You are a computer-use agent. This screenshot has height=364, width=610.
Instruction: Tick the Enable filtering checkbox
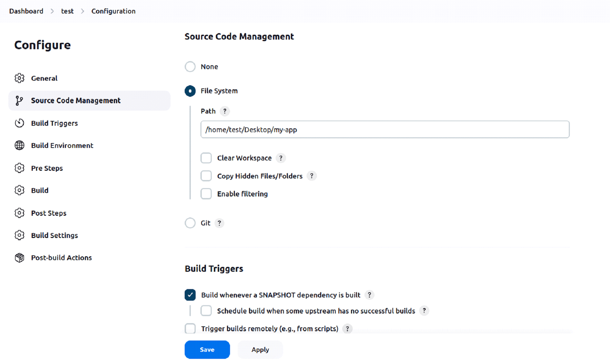tap(206, 194)
